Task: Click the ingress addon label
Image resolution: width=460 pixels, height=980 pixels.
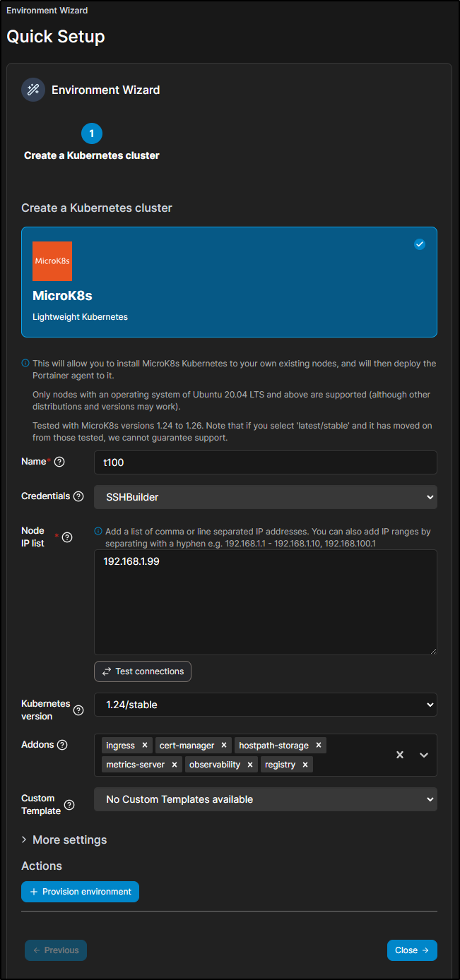Action: [120, 745]
